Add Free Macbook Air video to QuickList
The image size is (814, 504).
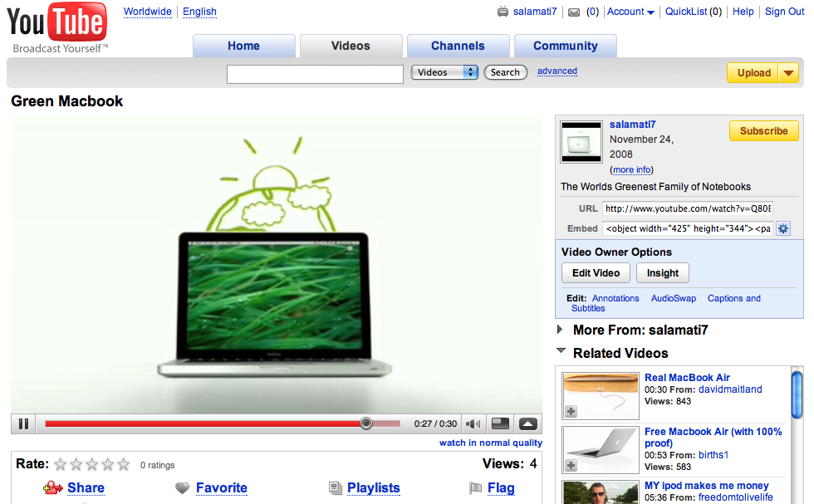571,466
